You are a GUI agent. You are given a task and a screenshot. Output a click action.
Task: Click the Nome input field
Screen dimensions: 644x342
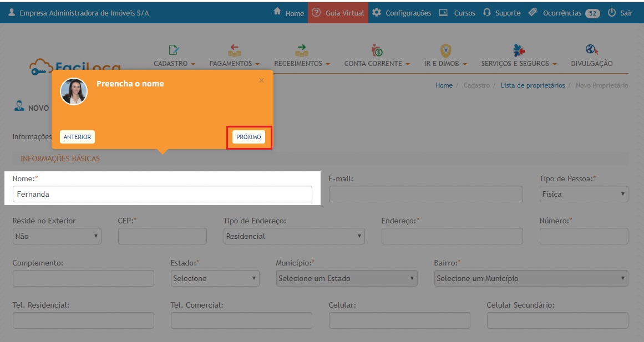(x=162, y=194)
